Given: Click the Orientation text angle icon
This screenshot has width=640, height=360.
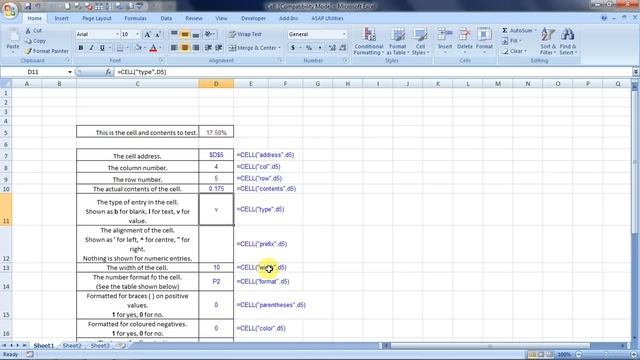Looking at the screenshot, I should tap(209, 34).
